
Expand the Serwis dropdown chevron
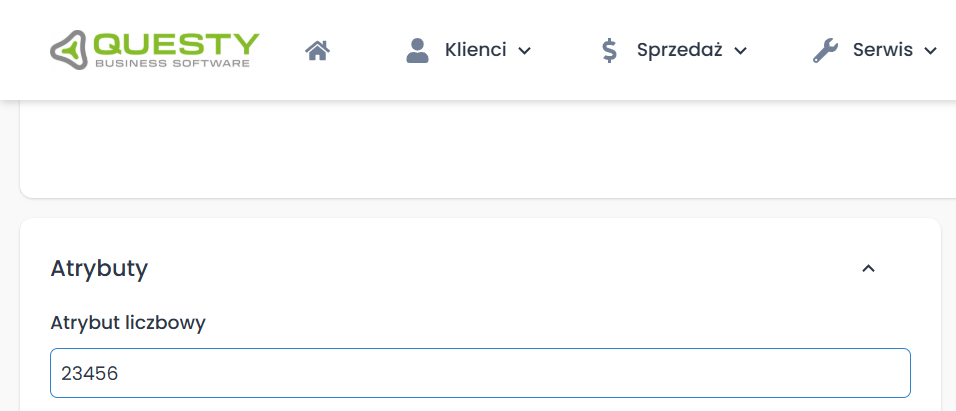[x=930, y=51]
